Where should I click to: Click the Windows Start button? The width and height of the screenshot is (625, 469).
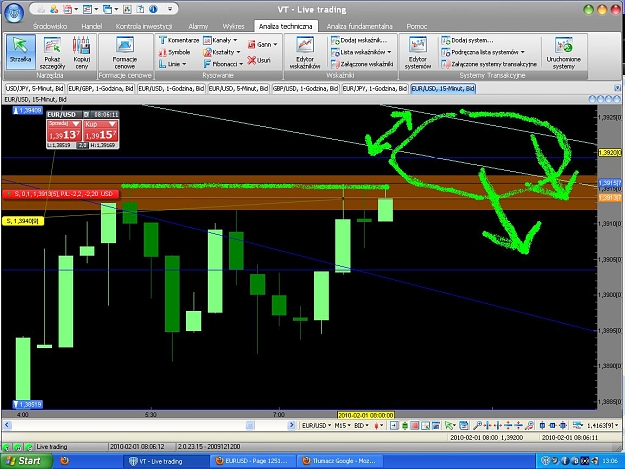point(26,461)
